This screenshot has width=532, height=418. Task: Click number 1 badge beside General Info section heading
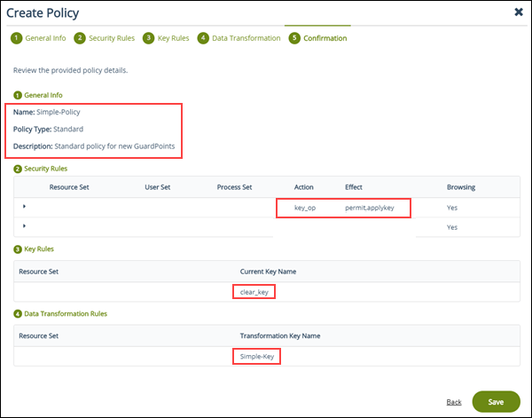[17, 95]
